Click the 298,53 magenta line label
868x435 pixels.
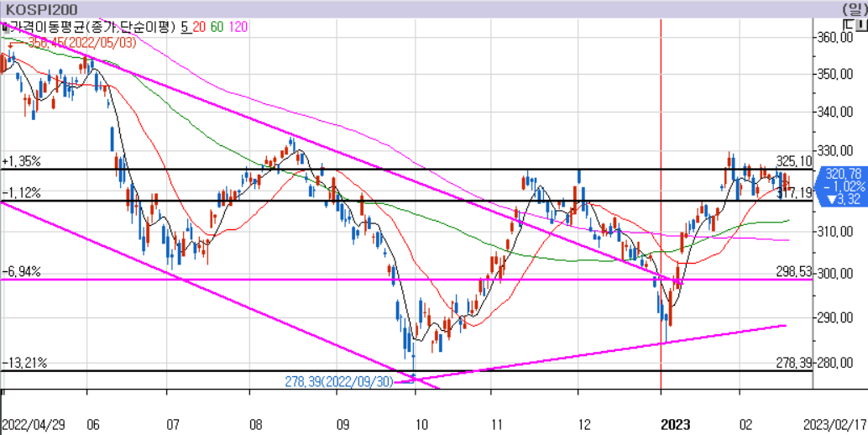[793, 271]
